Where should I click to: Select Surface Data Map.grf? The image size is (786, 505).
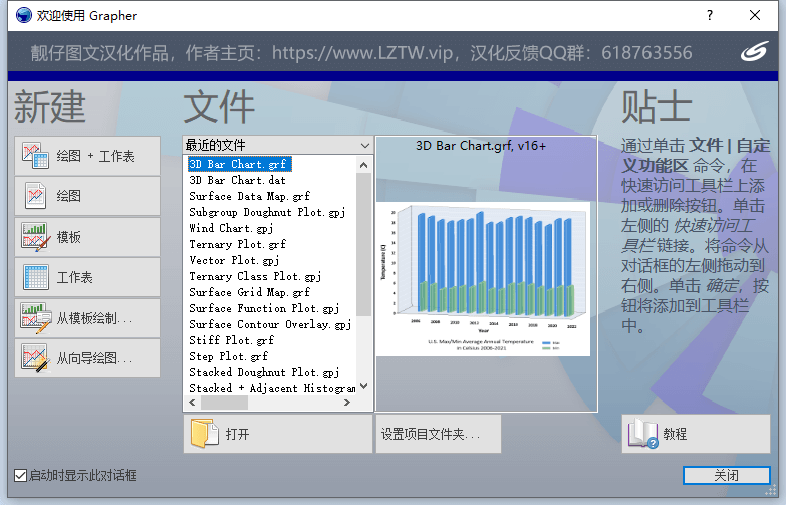coord(250,196)
